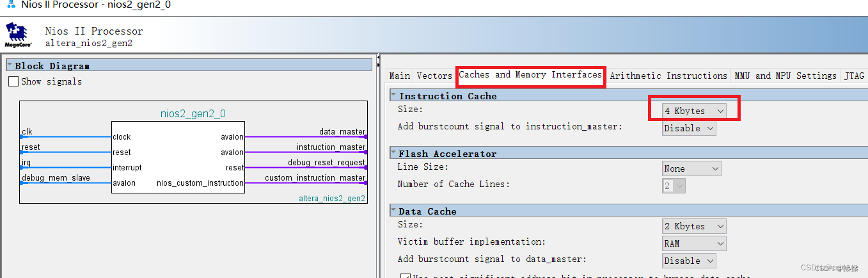
Task: Open data_master burstcount dropdown
Action: [689, 261]
